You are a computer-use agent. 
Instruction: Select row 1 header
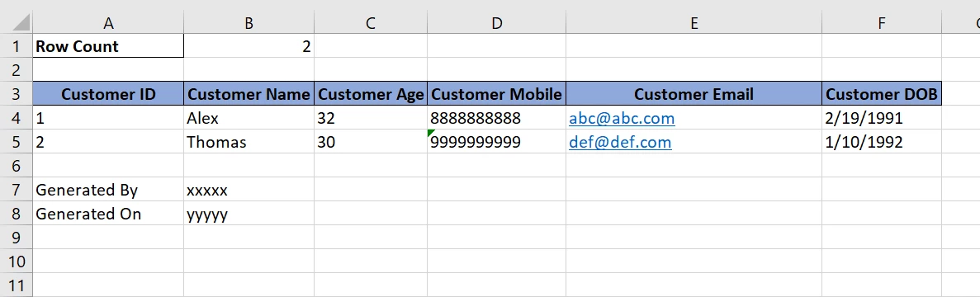coord(17,45)
